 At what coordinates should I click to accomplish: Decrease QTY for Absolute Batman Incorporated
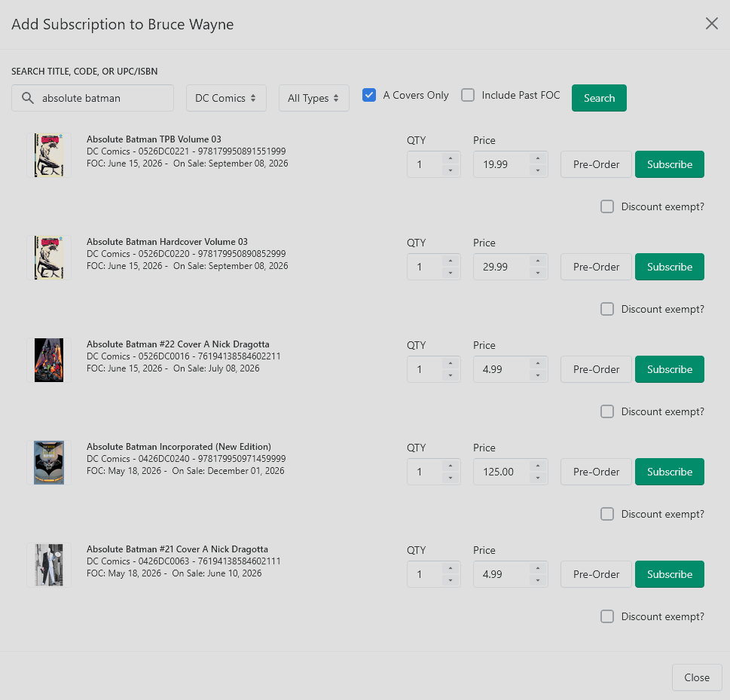(x=451, y=478)
